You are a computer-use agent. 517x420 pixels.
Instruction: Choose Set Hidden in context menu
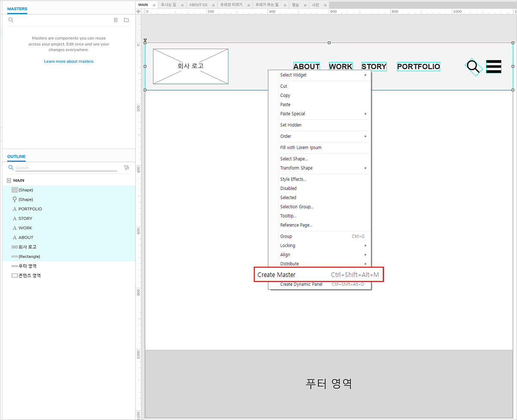(291, 125)
